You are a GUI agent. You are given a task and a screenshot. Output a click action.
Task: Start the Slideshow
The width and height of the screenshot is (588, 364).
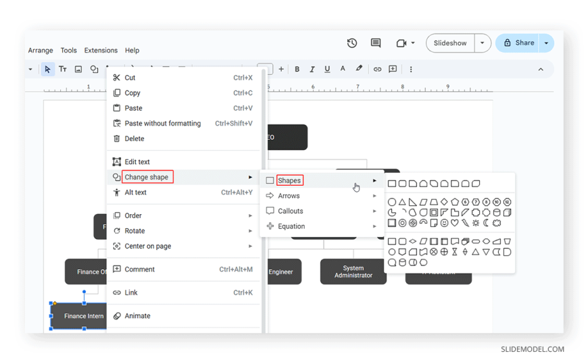pos(450,43)
